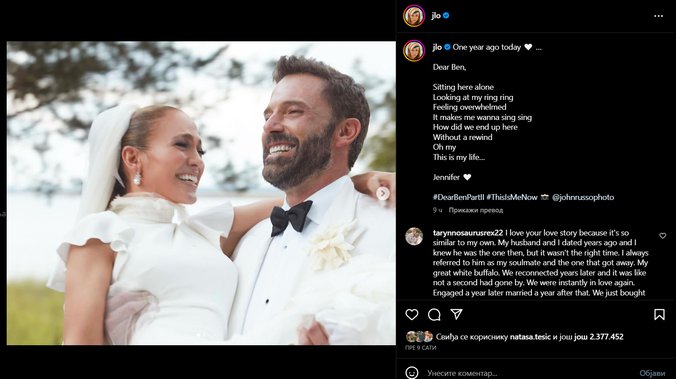Like taryynosaurusrex22's comment with the small heart
Screen dimensions: 676x379
pos(663,235)
